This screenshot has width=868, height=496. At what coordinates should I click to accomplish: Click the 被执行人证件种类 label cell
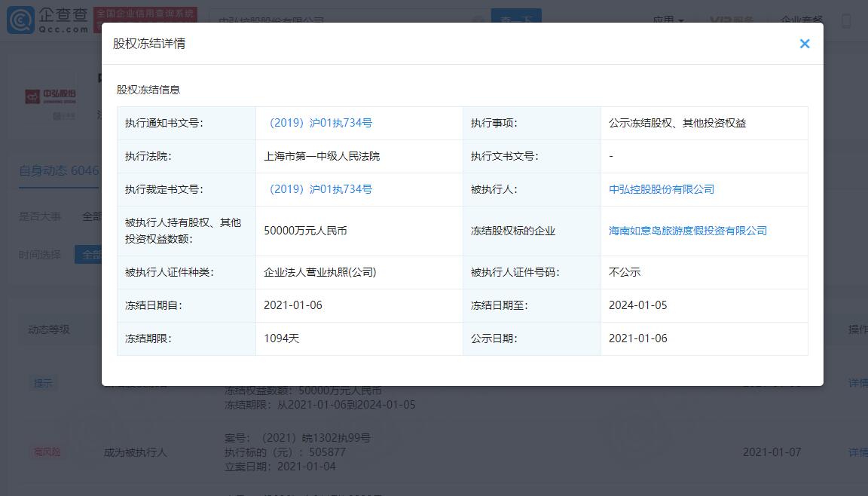pos(187,272)
